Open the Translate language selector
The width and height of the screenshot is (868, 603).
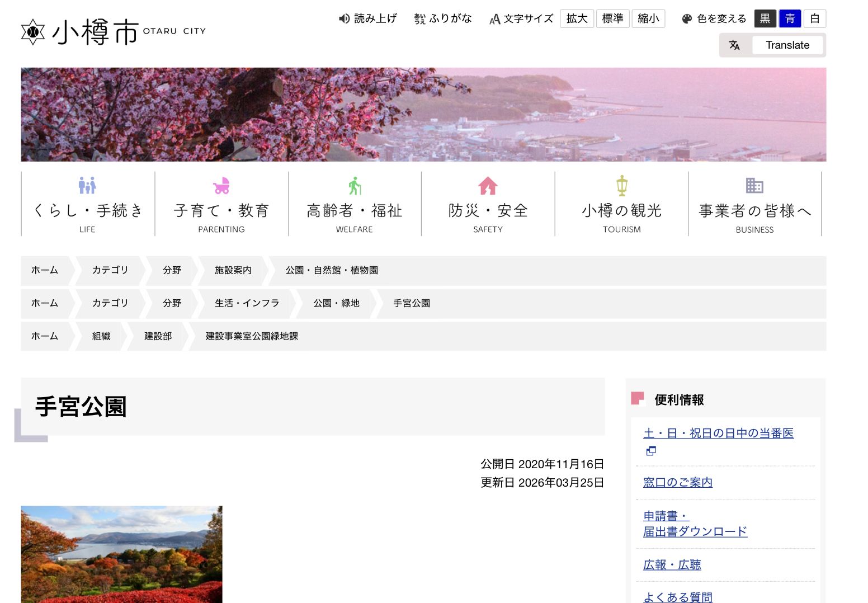pyautogui.click(x=787, y=45)
